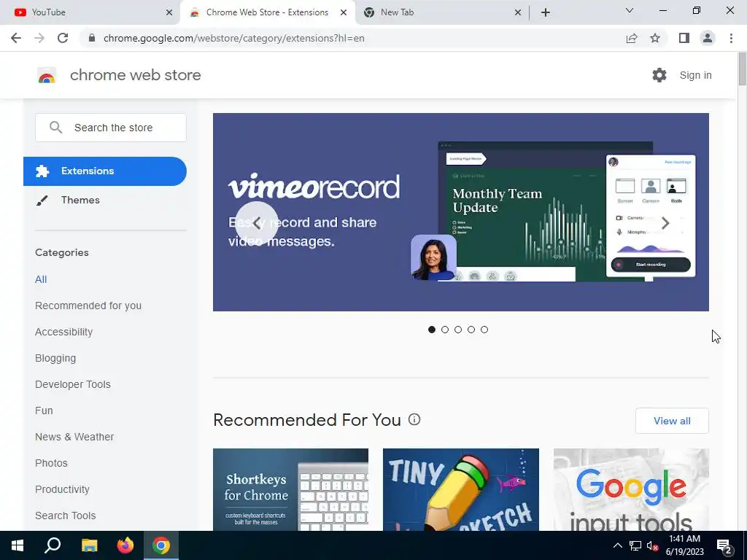Image resolution: width=747 pixels, height=560 pixels.
Task: Select Chrome Web Store tab
Action: pos(268,12)
